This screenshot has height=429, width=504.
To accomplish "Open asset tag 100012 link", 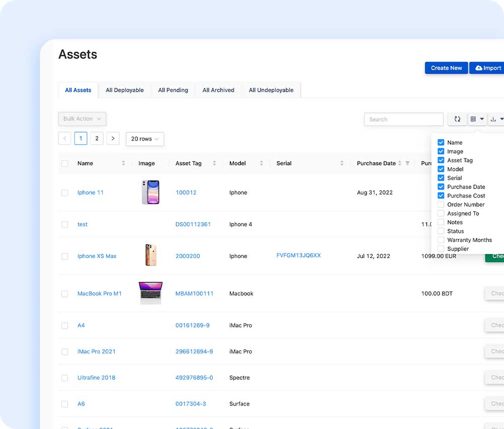I will pos(186,192).
